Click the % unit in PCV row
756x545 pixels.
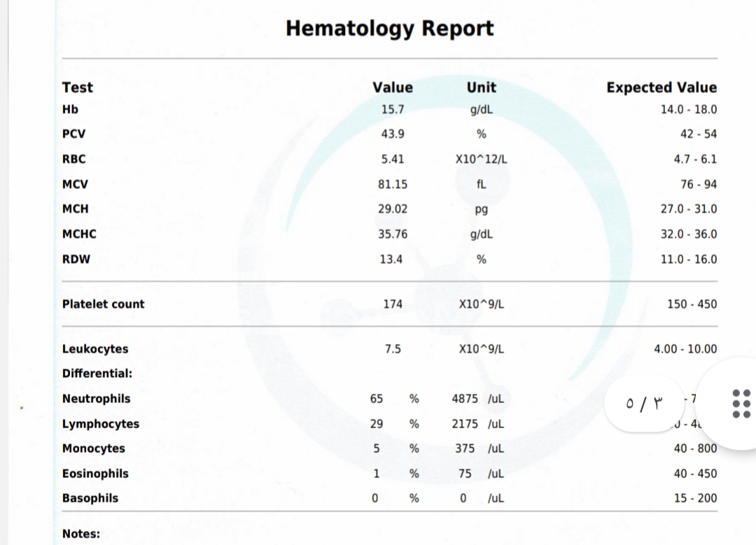(481, 134)
